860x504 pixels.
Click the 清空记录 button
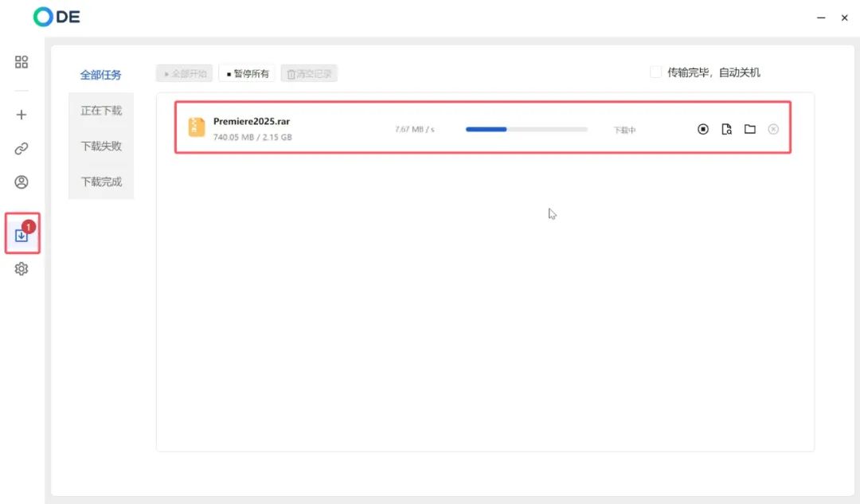click(x=309, y=74)
